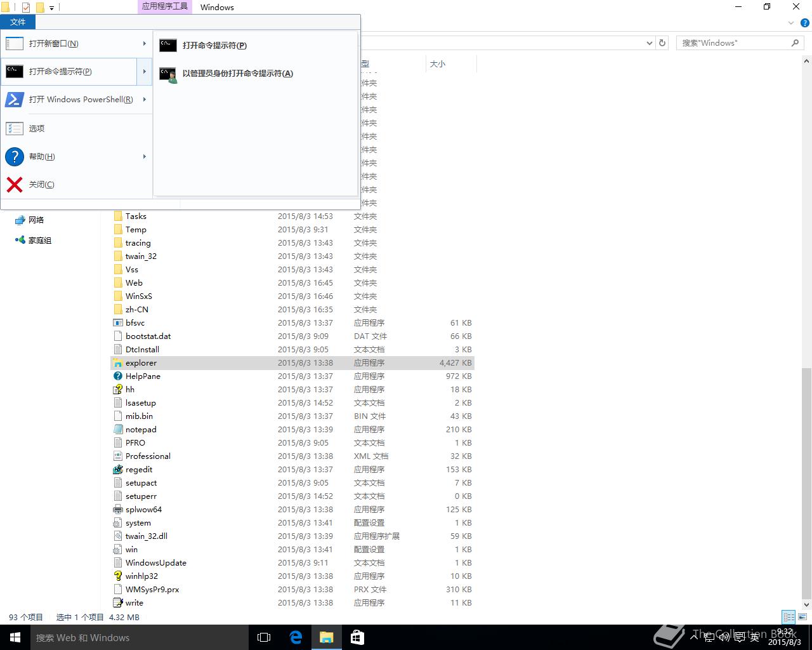Expand the Open command prompt submenu arrow
The width and height of the screenshot is (812, 650).
click(145, 72)
